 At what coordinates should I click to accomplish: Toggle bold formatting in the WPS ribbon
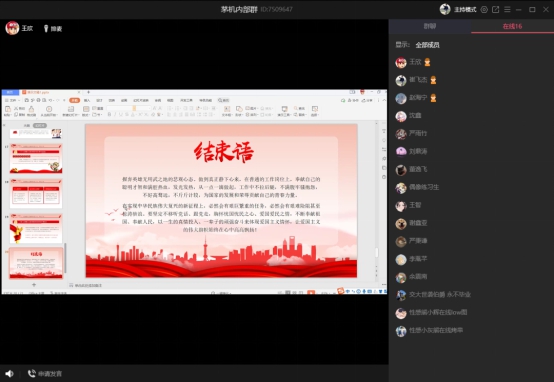coord(110,114)
